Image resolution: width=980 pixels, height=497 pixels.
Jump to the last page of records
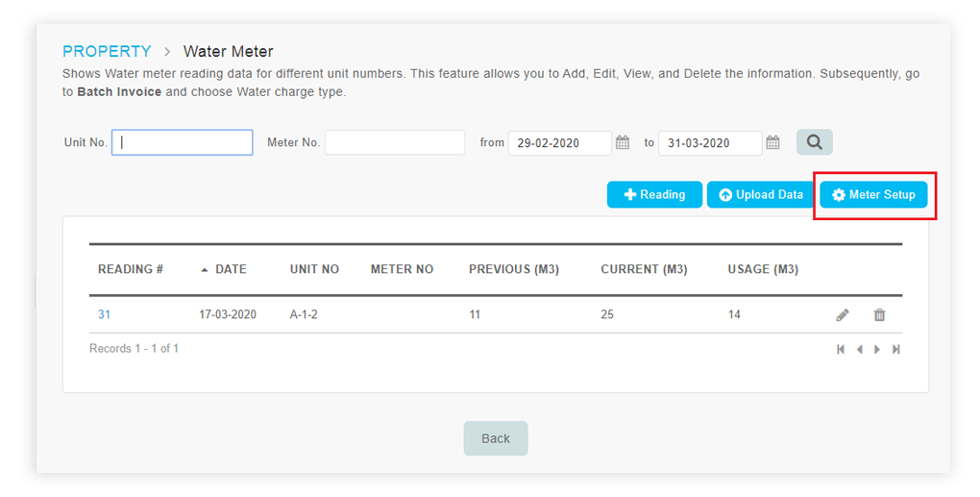click(896, 350)
